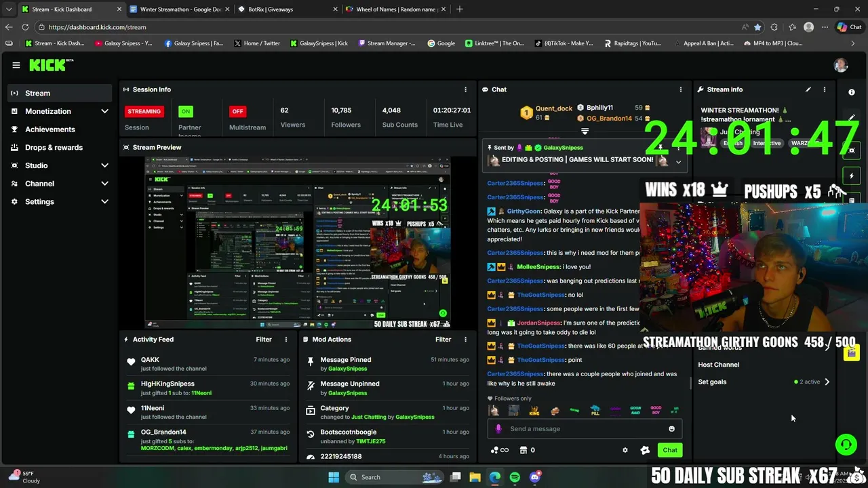
Task: Open Activity Feed three-dot menu
Action: pyautogui.click(x=286, y=340)
